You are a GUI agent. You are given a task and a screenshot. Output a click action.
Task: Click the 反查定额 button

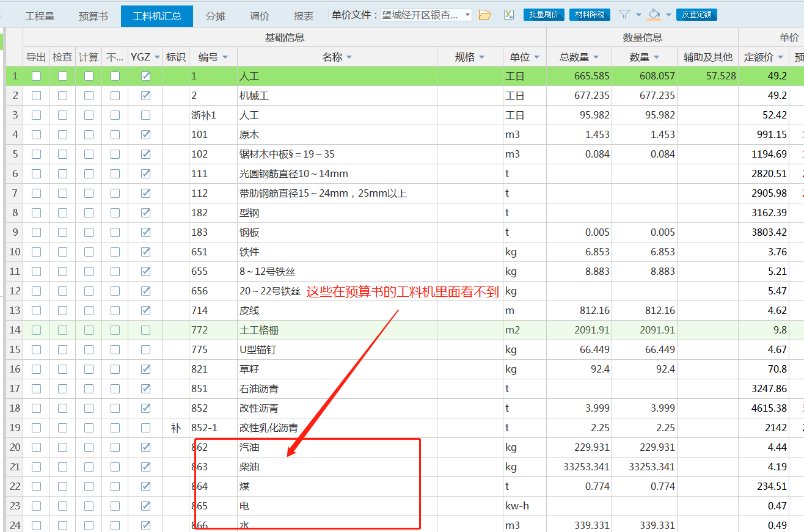click(696, 15)
